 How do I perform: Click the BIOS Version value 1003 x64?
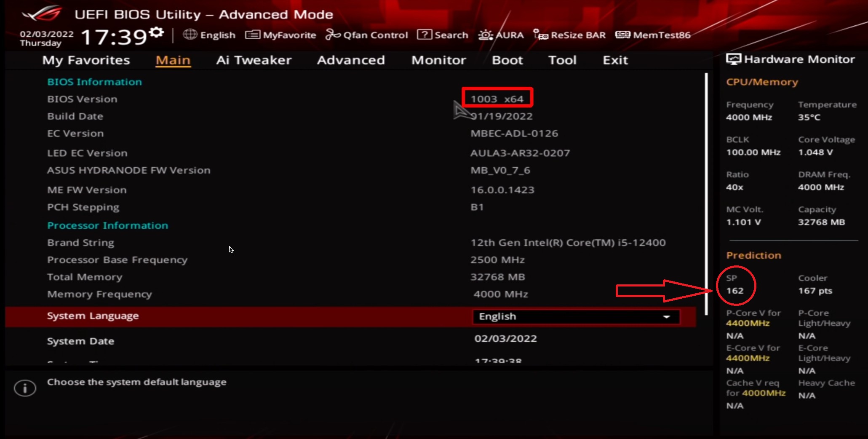(x=497, y=99)
